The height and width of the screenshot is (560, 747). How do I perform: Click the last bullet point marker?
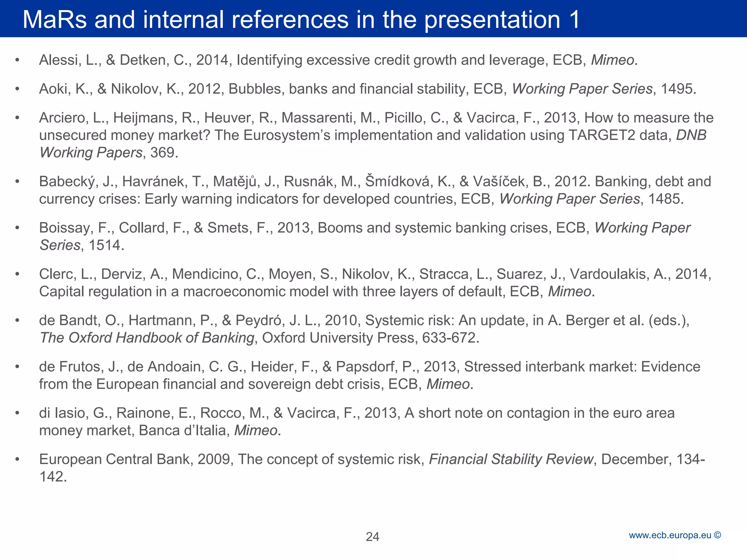click(17, 459)
